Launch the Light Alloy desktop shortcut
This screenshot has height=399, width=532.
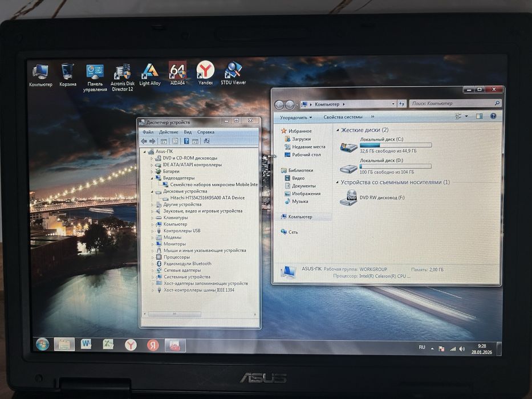[x=149, y=75]
